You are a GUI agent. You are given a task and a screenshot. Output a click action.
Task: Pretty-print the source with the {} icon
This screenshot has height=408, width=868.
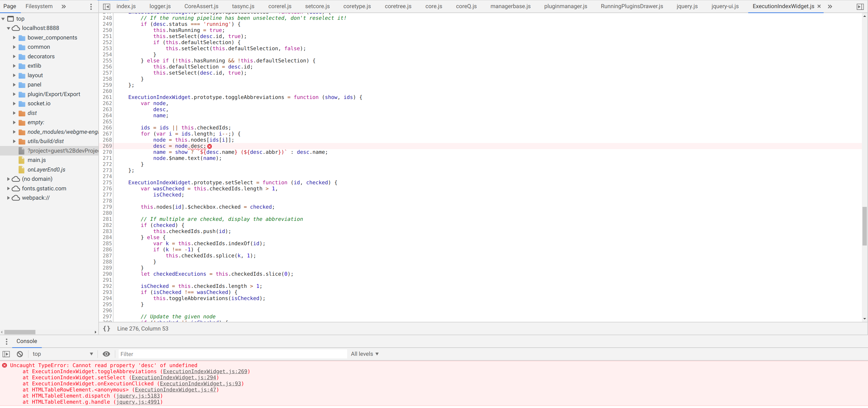pyautogui.click(x=107, y=328)
